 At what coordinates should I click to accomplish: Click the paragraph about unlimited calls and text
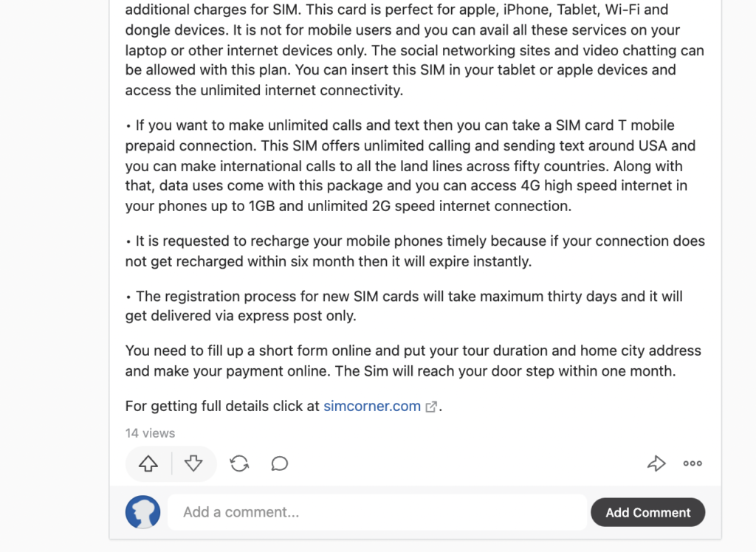[410, 166]
